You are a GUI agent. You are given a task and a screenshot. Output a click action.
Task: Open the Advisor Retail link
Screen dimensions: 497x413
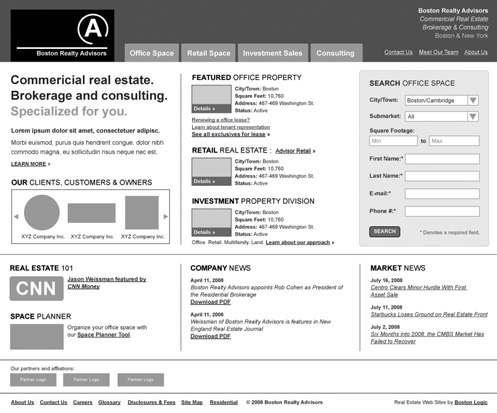pyautogui.click(x=293, y=151)
